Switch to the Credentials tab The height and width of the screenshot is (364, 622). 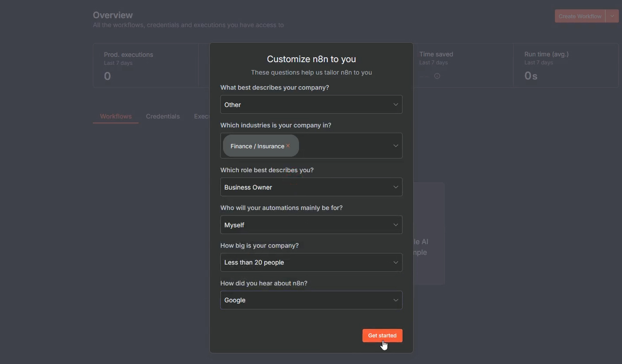pyautogui.click(x=163, y=116)
